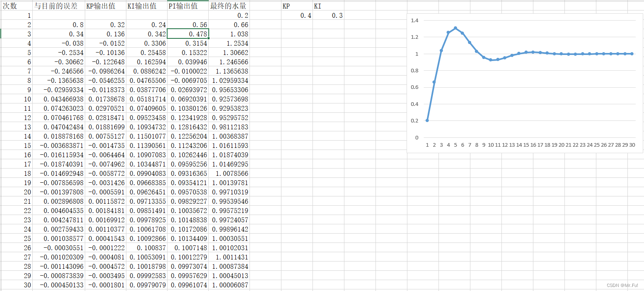The width and height of the screenshot is (644, 291).
Task: Click the cell containing 1.01874039
Action: [x=229, y=155]
